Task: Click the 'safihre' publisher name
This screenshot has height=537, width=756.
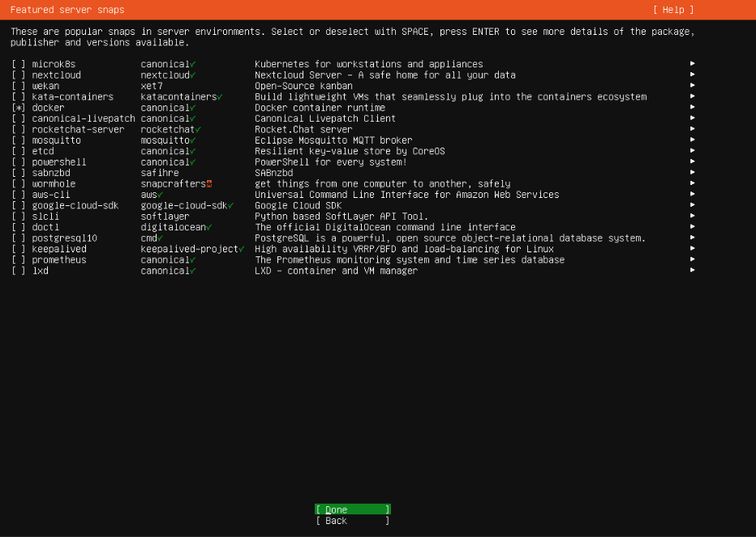Action: [160, 173]
